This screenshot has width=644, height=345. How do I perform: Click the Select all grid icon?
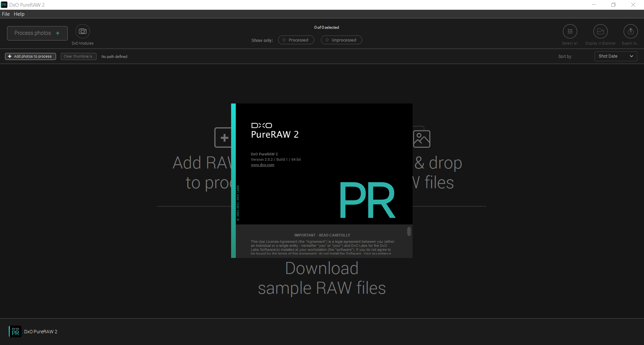point(570,31)
